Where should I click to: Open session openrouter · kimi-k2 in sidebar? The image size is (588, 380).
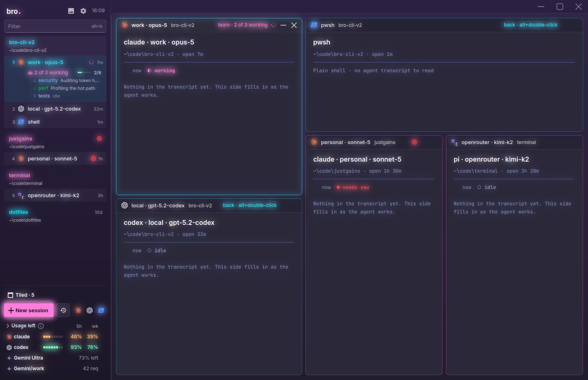click(55, 196)
